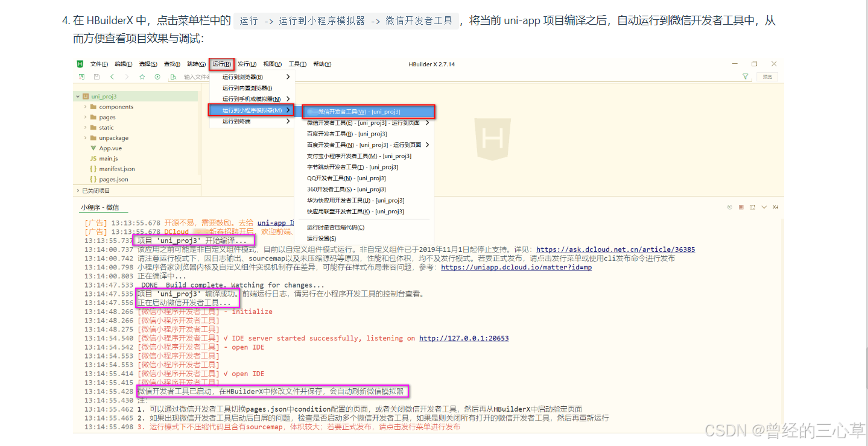This screenshot has height=446, width=868.
Task: Open the 发行(U) menu
Action: (x=247, y=64)
